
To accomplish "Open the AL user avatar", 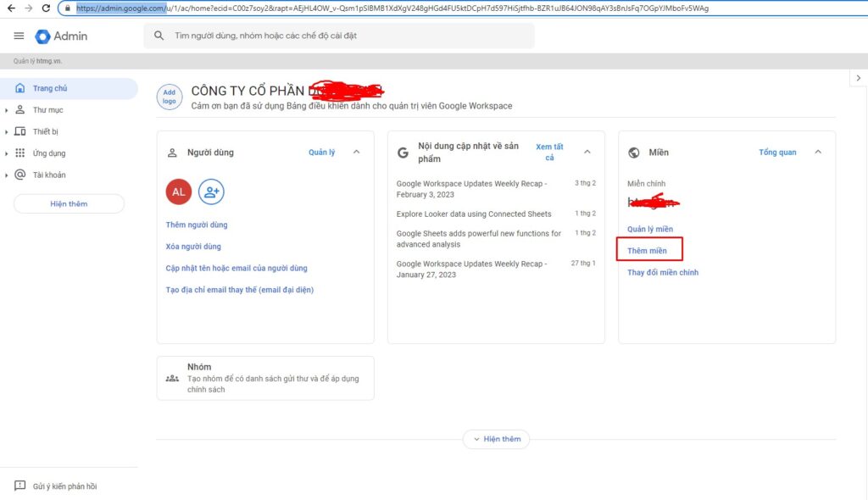I will click(179, 192).
